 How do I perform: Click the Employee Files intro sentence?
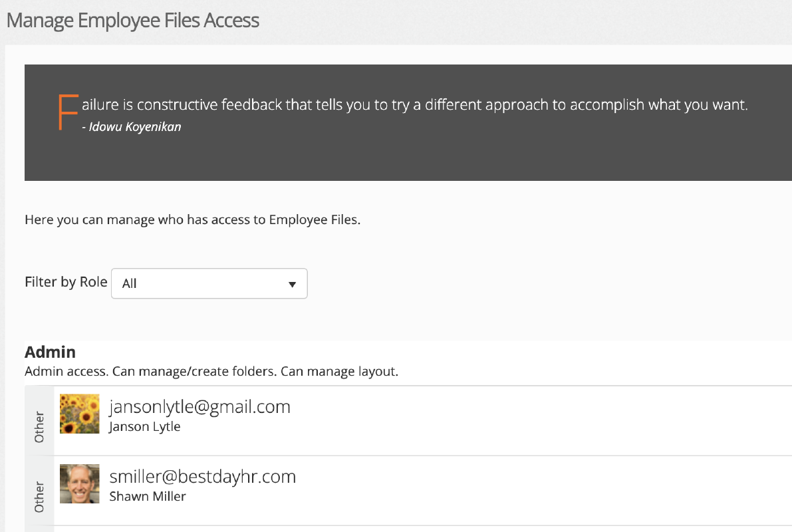(x=192, y=220)
